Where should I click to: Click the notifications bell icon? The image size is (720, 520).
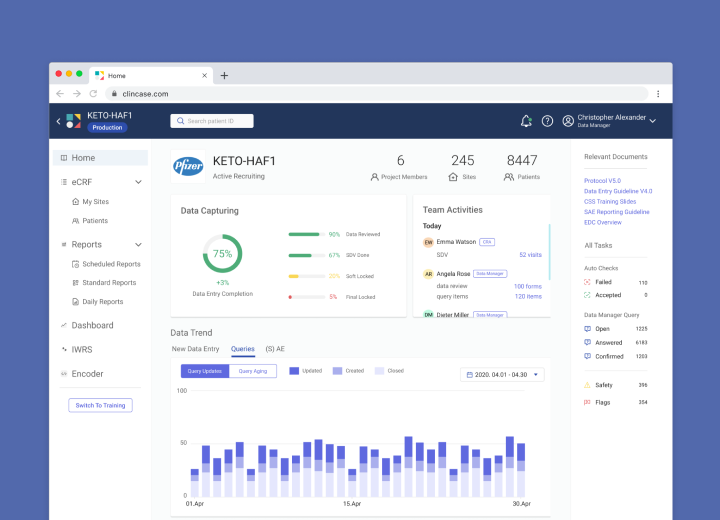coord(526,121)
